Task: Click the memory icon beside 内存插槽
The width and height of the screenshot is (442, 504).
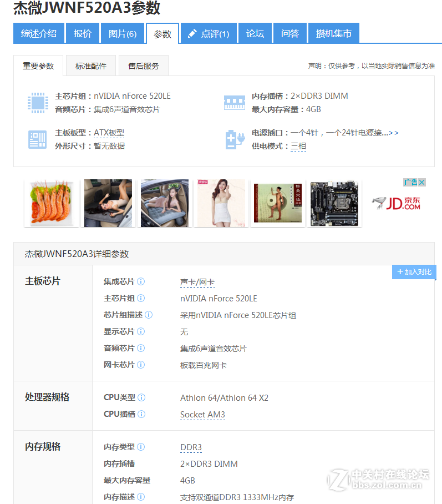Action: pos(235,103)
